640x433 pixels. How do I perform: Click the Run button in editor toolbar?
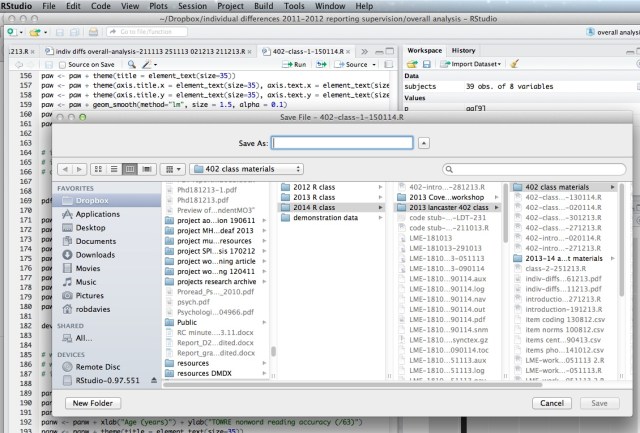(x=294, y=64)
